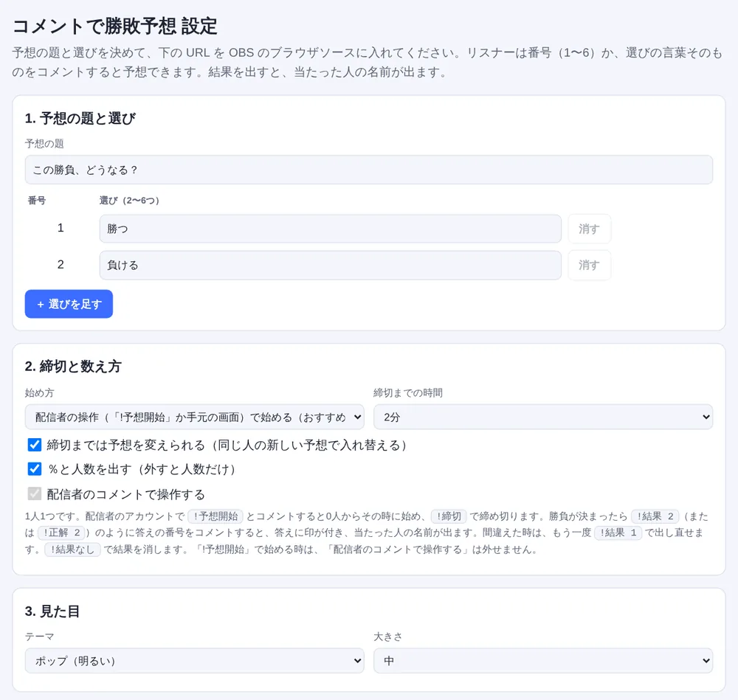Click the 予想の題 text field
The width and height of the screenshot is (738, 700).
pos(368,170)
